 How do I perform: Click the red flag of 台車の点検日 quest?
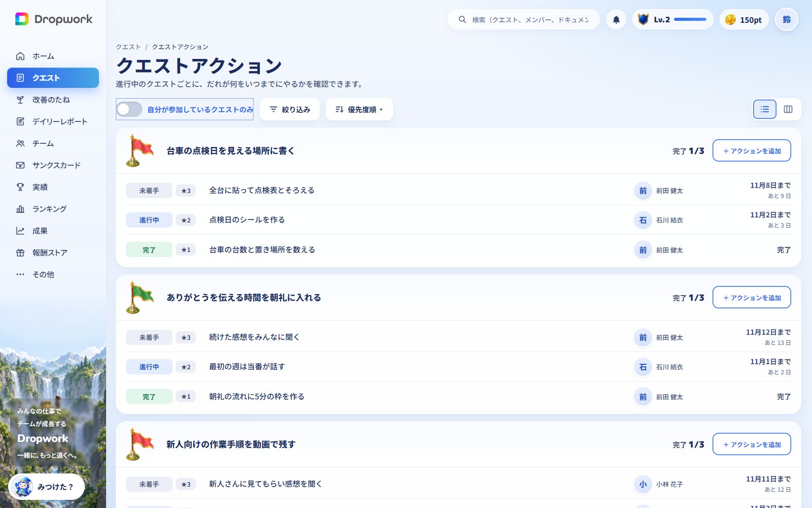point(139,150)
